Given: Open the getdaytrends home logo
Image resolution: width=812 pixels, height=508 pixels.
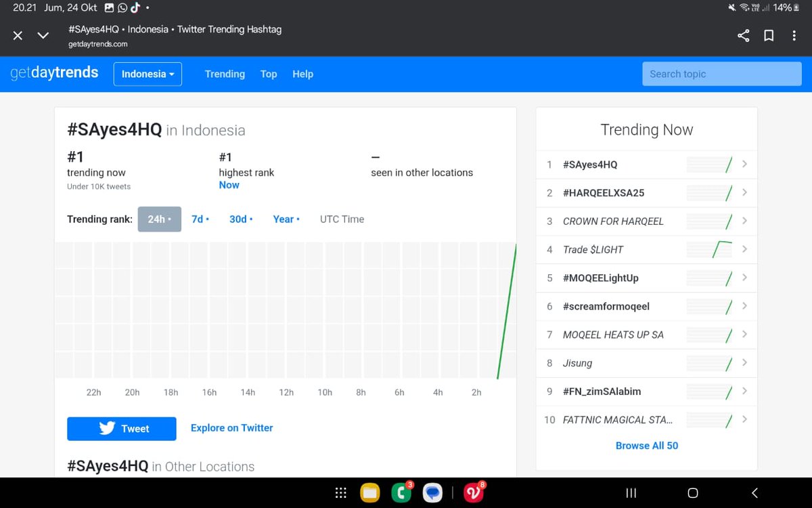Looking at the screenshot, I should (x=54, y=73).
